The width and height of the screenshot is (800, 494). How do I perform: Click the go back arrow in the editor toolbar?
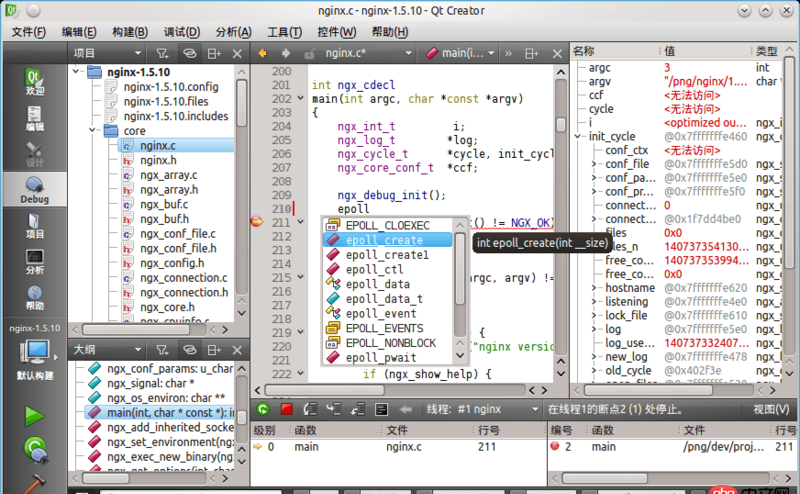click(264, 53)
